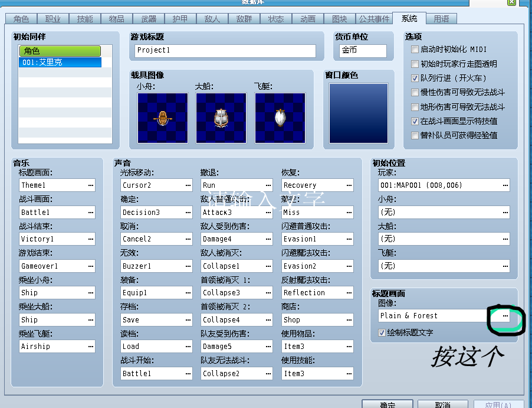Open the 公共事件 tab
Image resolution: width=532 pixels, height=408 pixels.
point(374,19)
